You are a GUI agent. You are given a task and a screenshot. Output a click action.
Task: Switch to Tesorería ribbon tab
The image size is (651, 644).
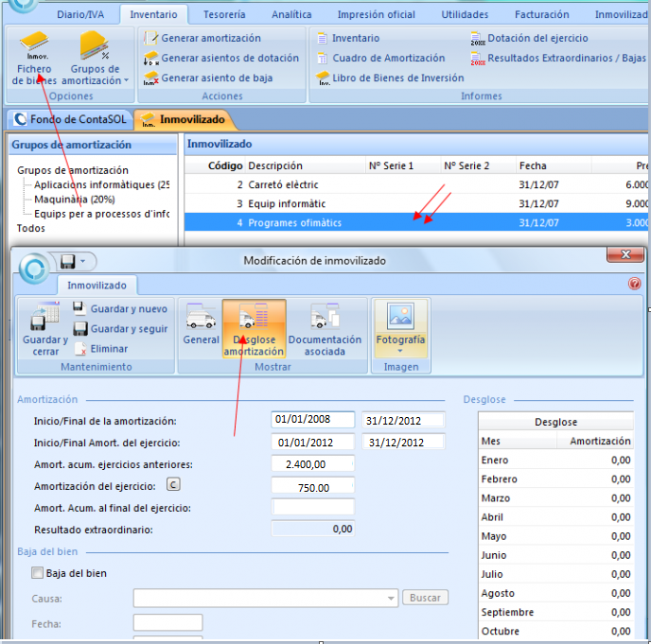pyautogui.click(x=224, y=15)
